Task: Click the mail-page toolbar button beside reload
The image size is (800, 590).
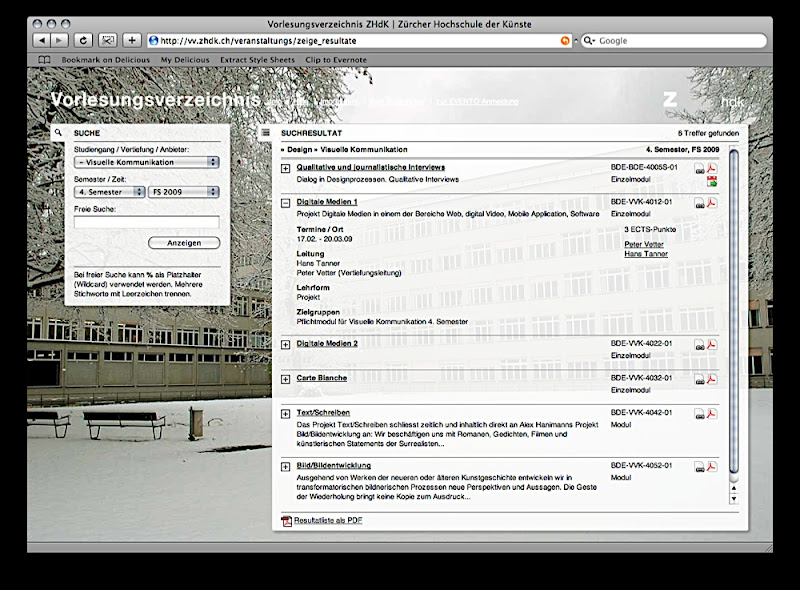Action: [x=108, y=40]
